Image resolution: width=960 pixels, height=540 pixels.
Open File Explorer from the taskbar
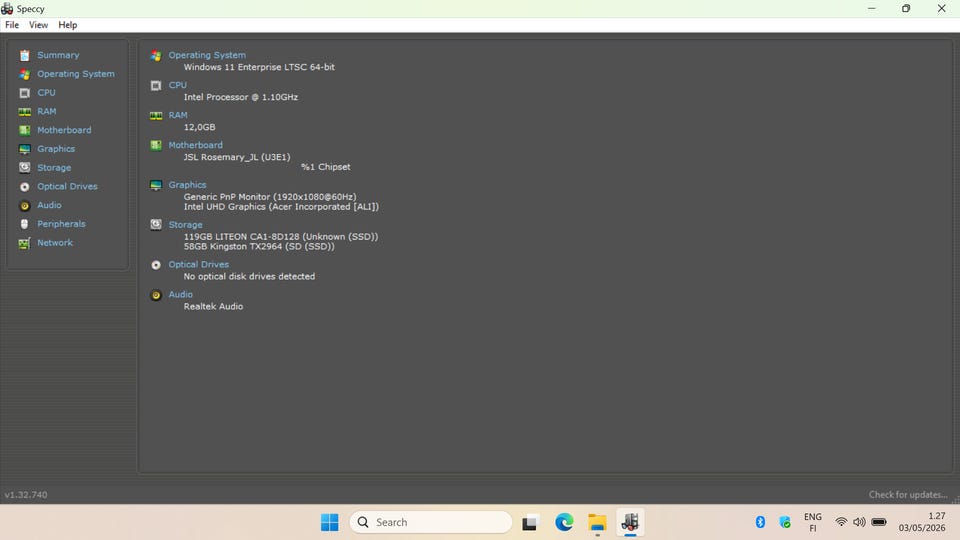[x=597, y=522]
